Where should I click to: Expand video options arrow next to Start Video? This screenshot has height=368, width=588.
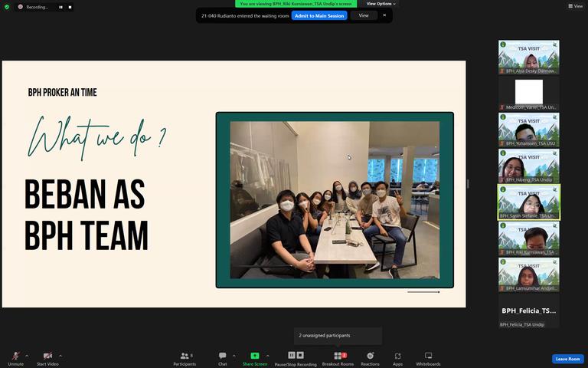pos(60,355)
